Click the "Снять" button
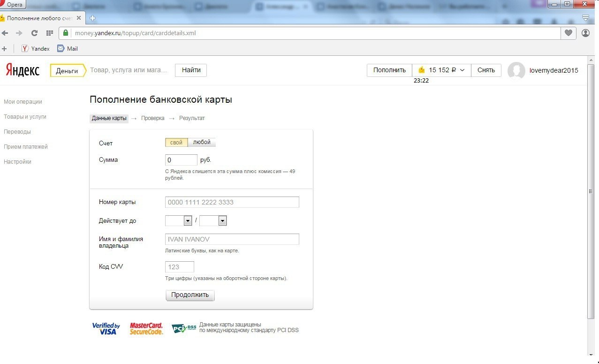Screen dimensions: 599x364 (x=486, y=70)
